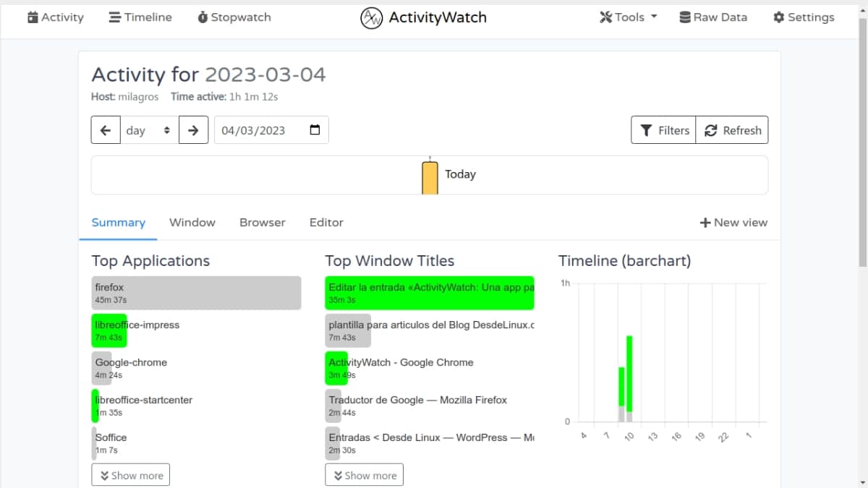Click the shorter green barchart bar
Viewport: 868px width, 488px height.
(621, 387)
